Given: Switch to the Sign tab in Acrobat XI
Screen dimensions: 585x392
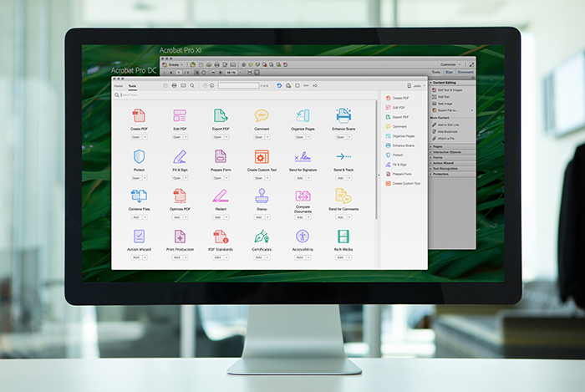Looking at the screenshot, I should click(x=450, y=73).
